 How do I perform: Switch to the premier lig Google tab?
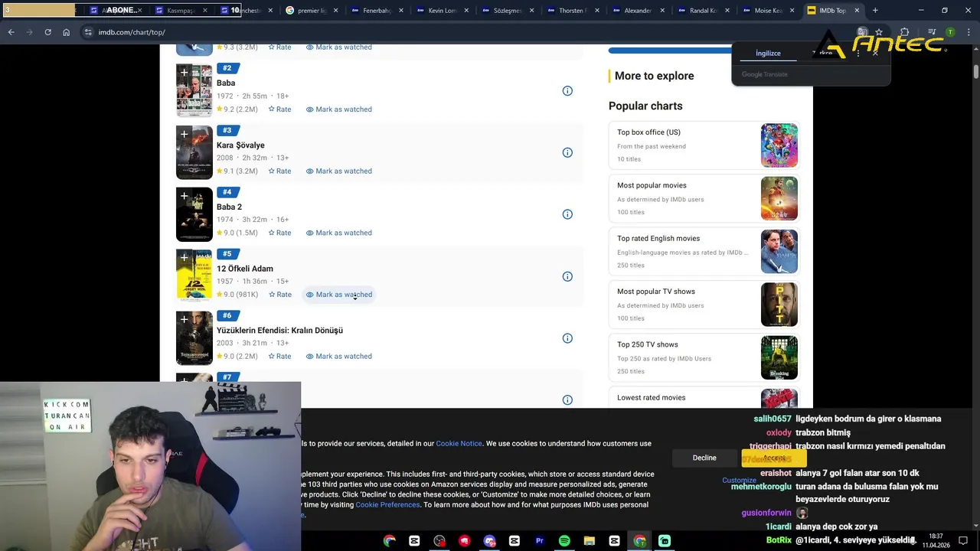[x=310, y=11]
